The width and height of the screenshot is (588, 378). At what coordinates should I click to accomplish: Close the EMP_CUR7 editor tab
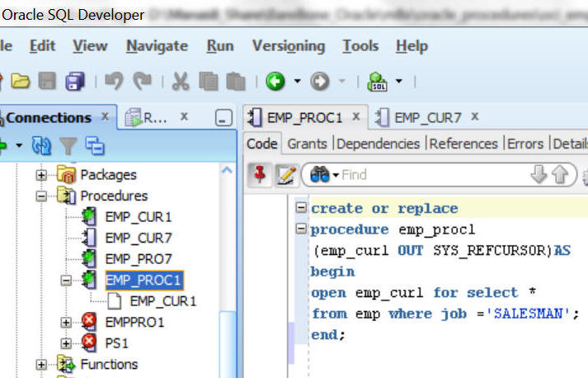click(475, 116)
